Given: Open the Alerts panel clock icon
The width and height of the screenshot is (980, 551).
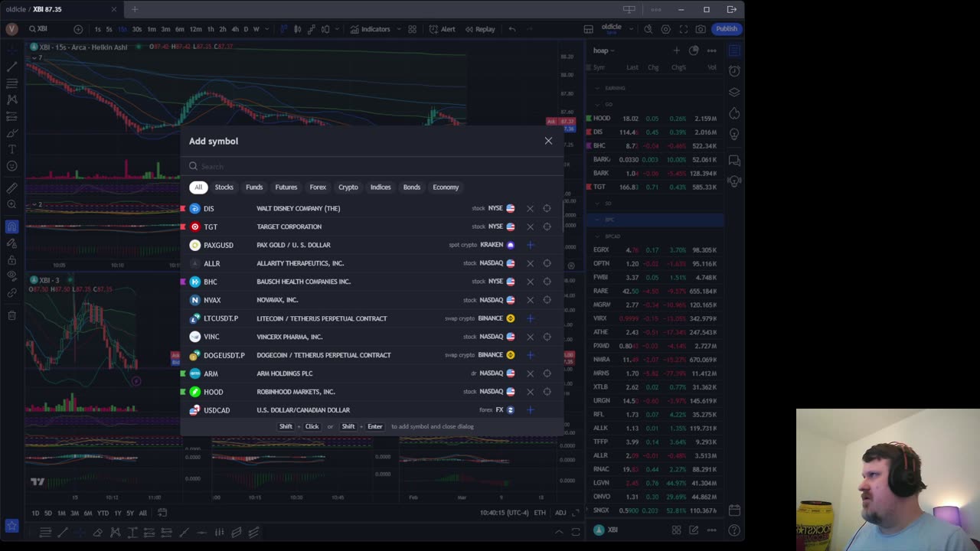Looking at the screenshot, I should pyautogui.click(x=734, y=71).
